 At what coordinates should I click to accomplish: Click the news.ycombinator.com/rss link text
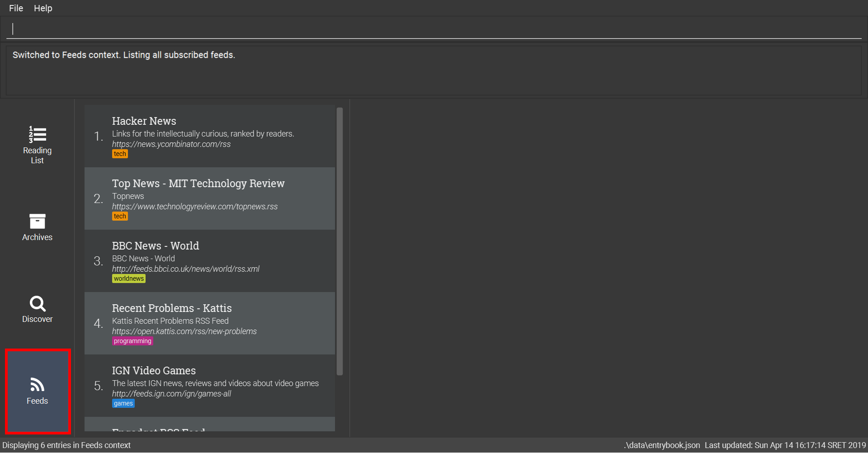(171, 144)
